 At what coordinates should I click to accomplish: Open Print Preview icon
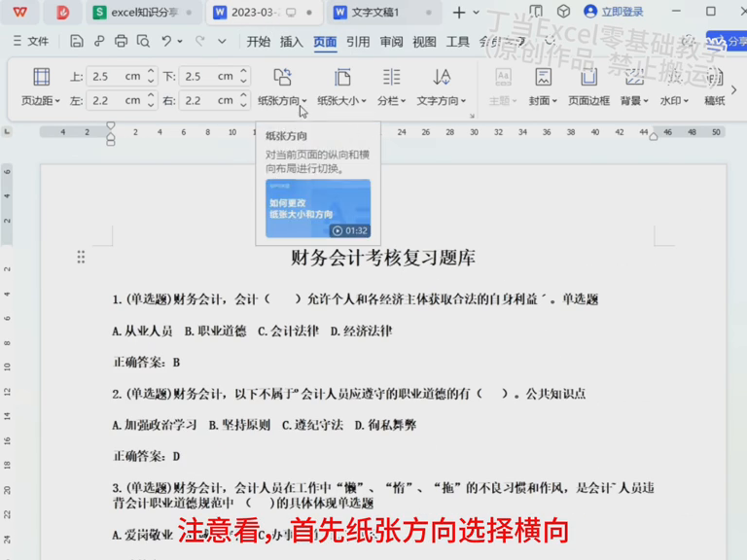pyautogui.click(x=143, y=42)
